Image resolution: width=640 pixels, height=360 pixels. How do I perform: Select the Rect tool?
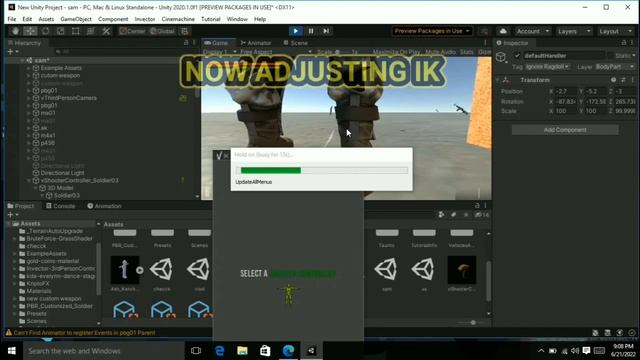coord(76,31)
